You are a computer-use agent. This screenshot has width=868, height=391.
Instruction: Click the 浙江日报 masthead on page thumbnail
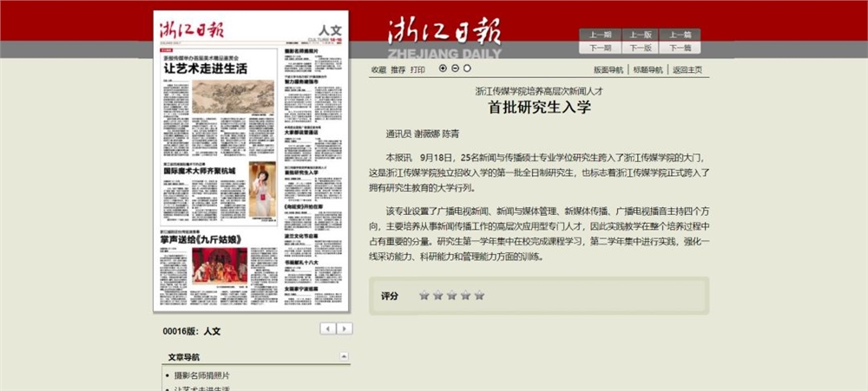point(192,29)
